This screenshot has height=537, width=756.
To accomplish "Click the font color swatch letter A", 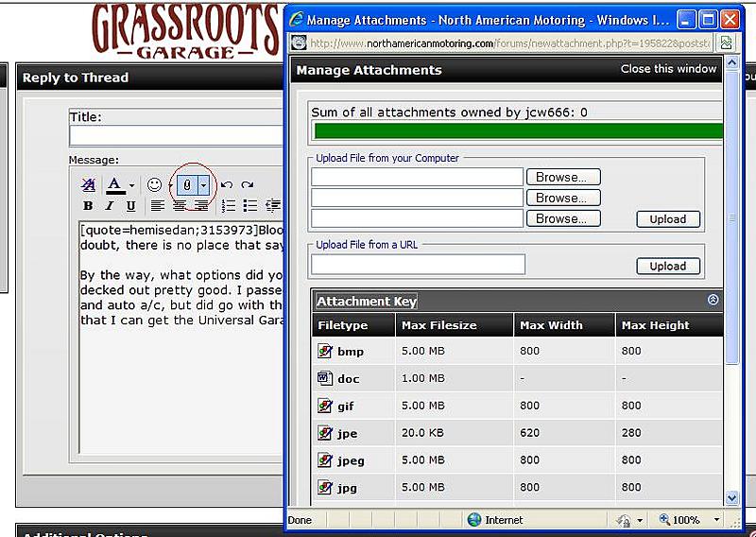I will point(114,185).
